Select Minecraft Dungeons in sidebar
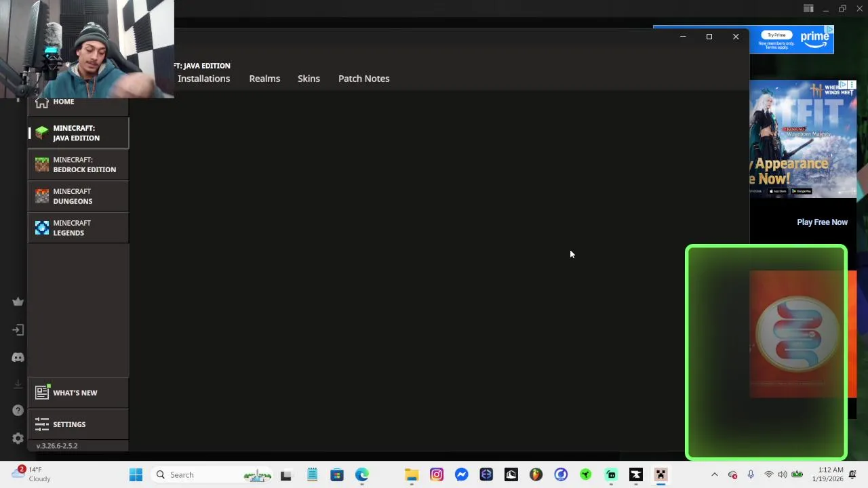Image resolution: width=868 pixels, height=488 pixels. [78, 197]
